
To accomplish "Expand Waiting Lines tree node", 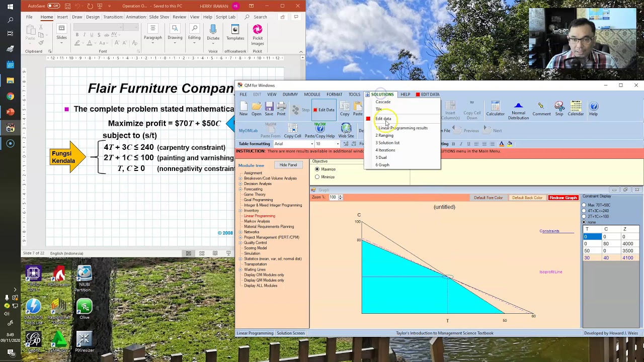I will (240, 269).
